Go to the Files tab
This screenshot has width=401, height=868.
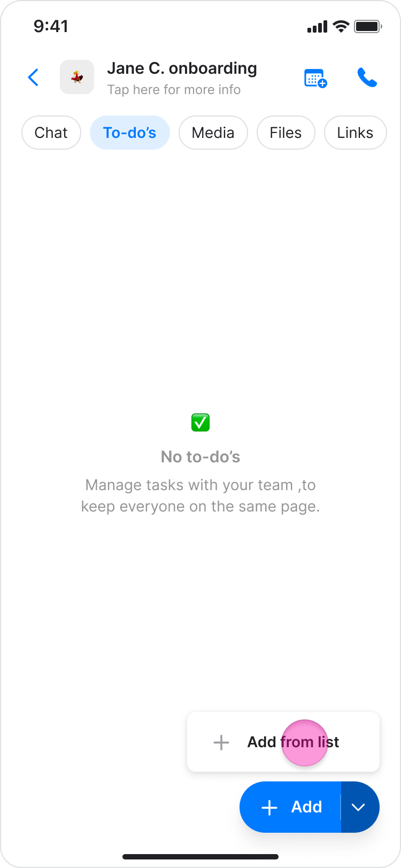coord(286,133)
